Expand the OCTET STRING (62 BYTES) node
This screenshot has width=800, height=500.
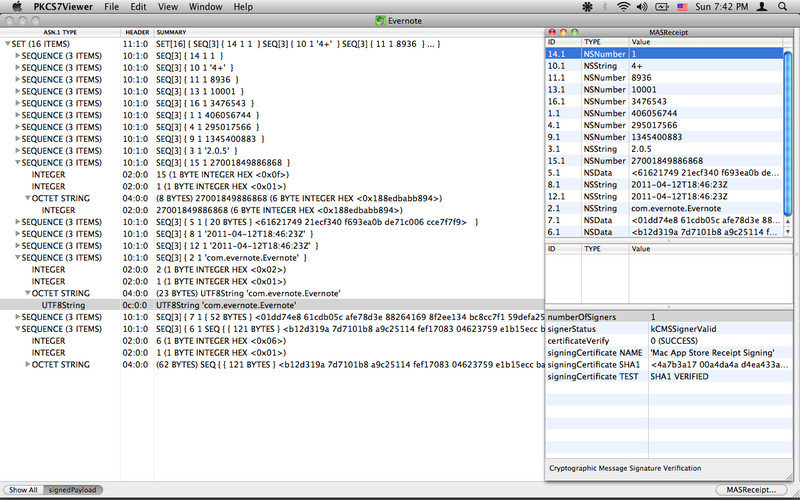[x=28, y=364]
